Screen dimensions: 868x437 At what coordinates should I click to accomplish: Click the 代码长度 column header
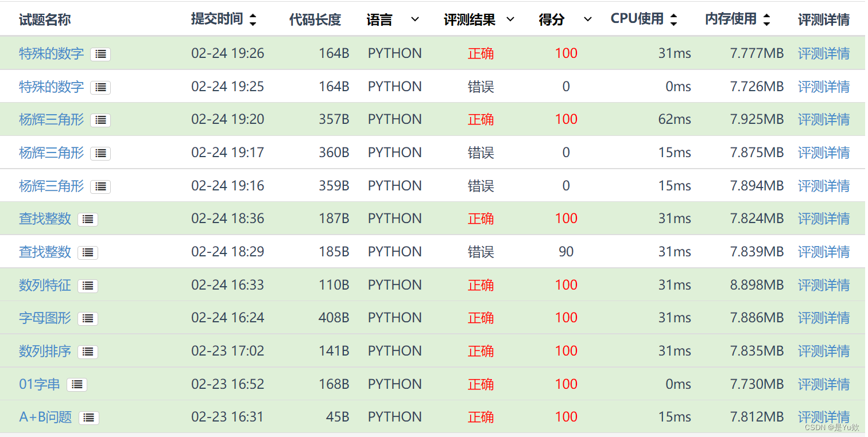coord(315,20)
